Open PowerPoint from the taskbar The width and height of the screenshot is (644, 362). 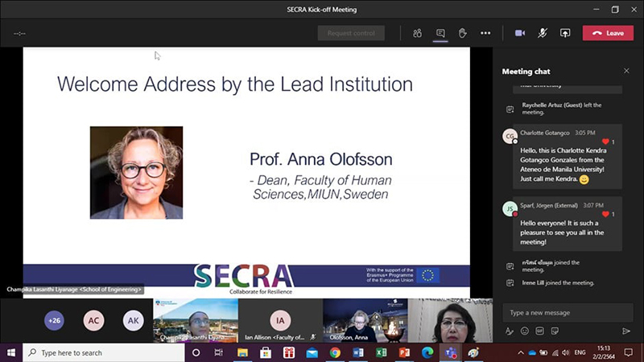(405, 352)
